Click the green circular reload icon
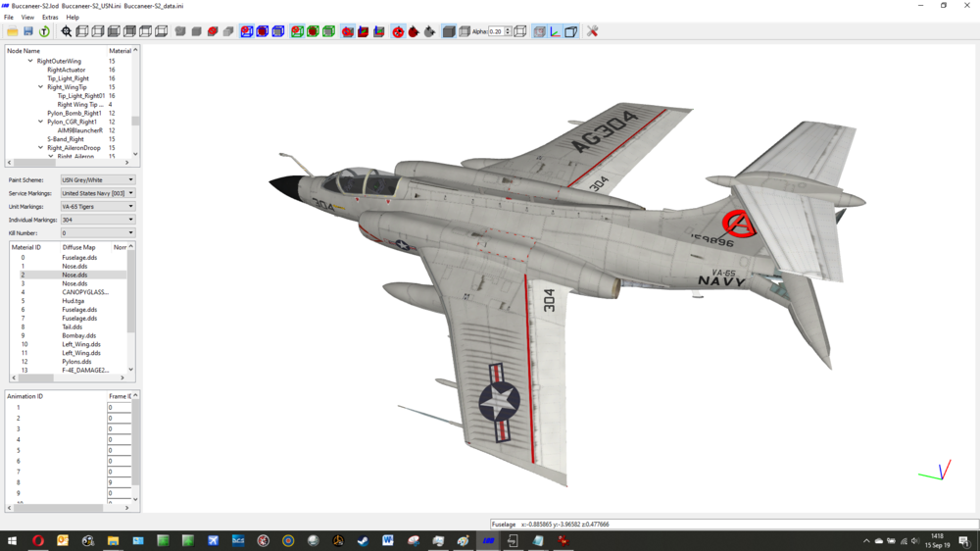The height and width of the screenshot is (551, 980). pyautogui.click(x=44, y=31)
